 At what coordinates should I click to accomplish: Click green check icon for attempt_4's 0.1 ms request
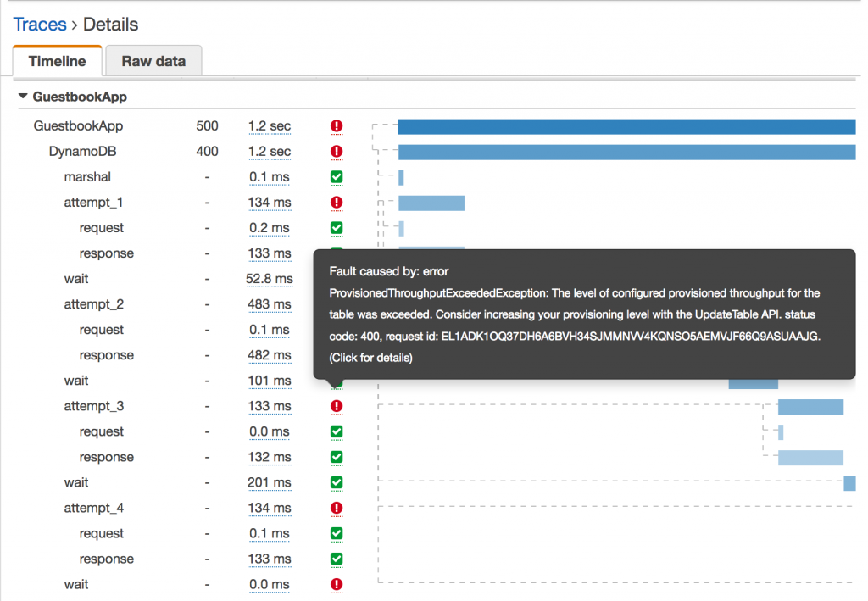point(337,533)
